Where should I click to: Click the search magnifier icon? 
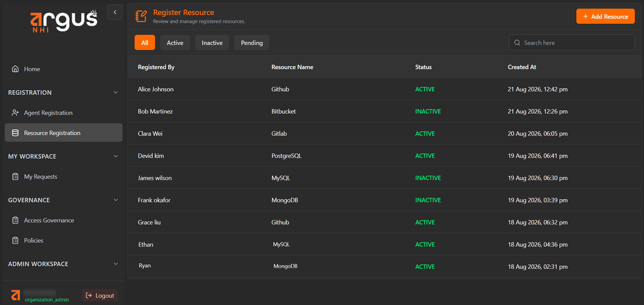(x=517, y=43)
